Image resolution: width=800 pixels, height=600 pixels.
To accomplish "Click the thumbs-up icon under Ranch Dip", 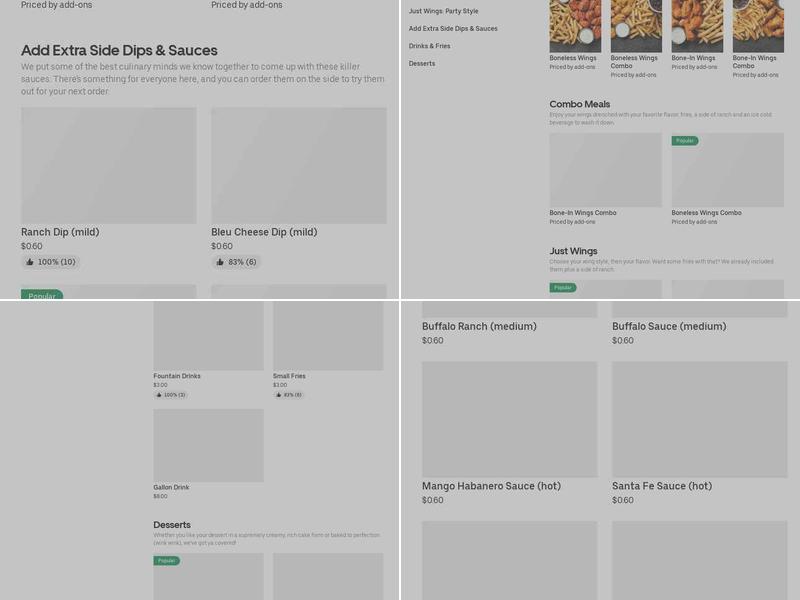I will (x=29, y=262).
